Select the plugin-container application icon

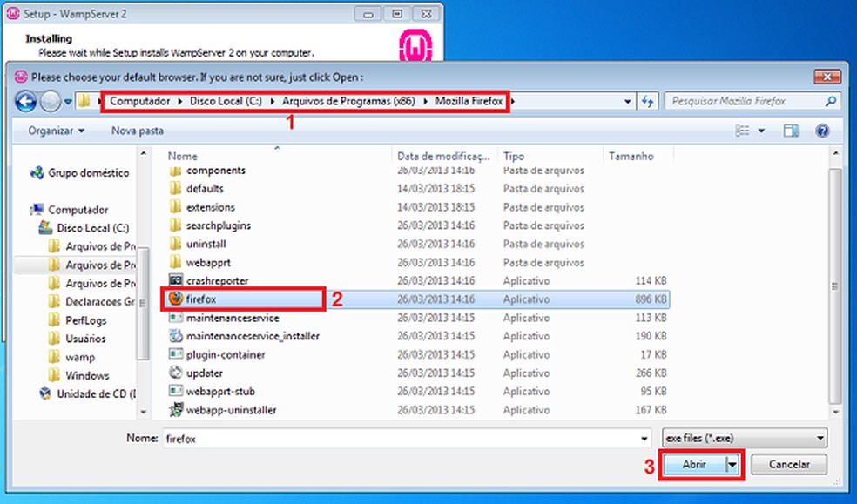[x=175, y=354]
